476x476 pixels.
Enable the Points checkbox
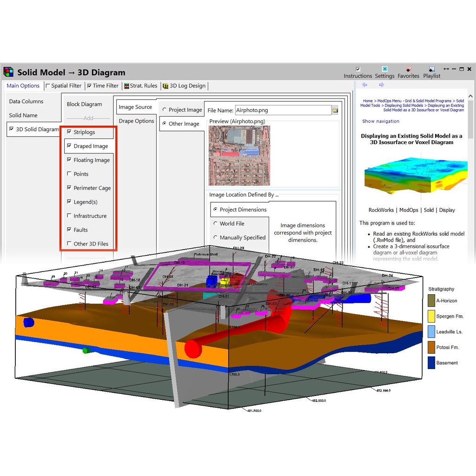coord(69,174)
